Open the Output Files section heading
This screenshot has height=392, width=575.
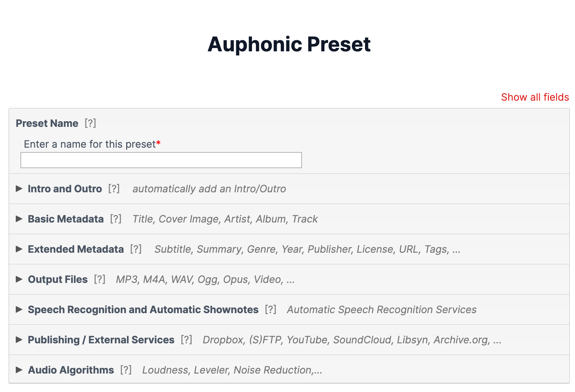point(58,279)
